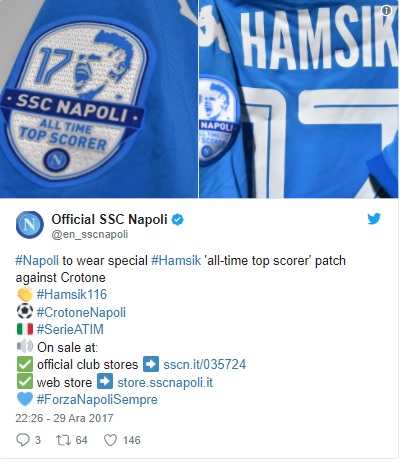Image resolution: width=400 pixels, height=462 pixels.
Task: Open the Twitter bird logo link
Action: click(x=374, y=219)
